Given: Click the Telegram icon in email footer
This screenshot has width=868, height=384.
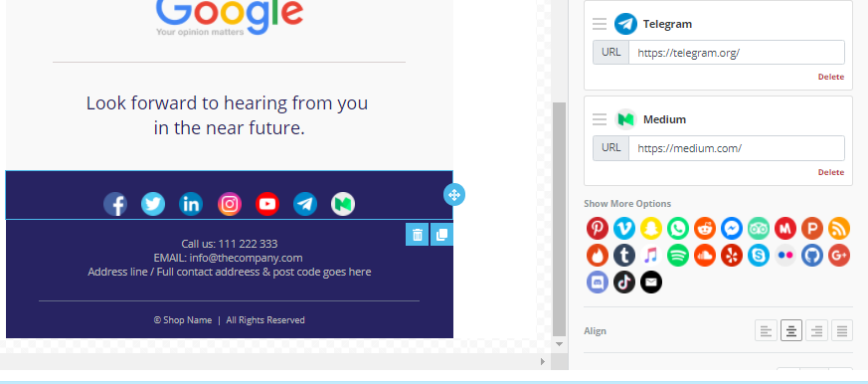Looking at the screenshot, I should pos(305,204).
